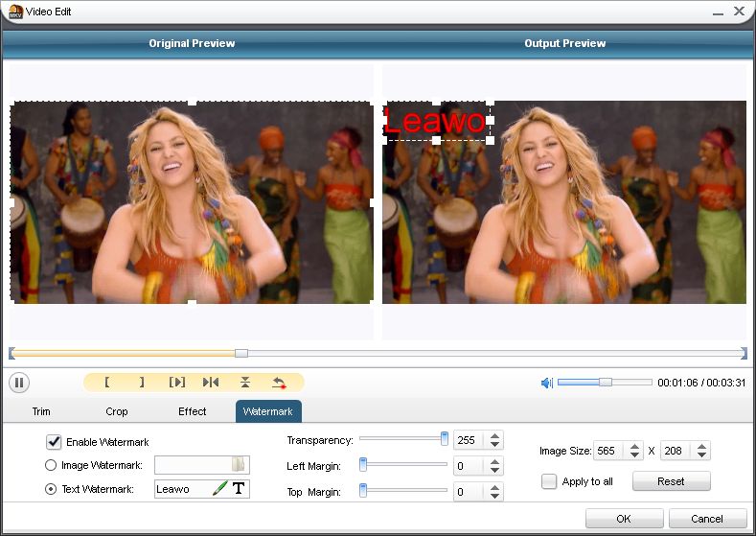Click the video seek bar thumb

(241, 354)
